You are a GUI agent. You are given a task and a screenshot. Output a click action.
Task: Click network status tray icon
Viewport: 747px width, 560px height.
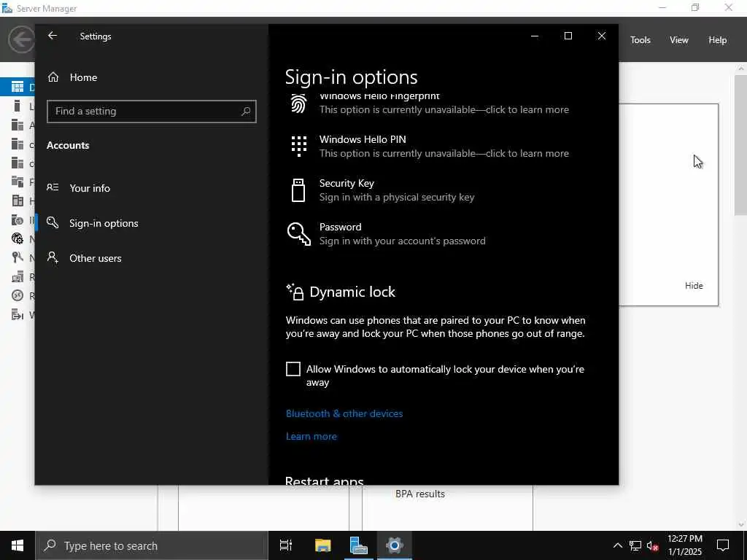tap(635, 545)
